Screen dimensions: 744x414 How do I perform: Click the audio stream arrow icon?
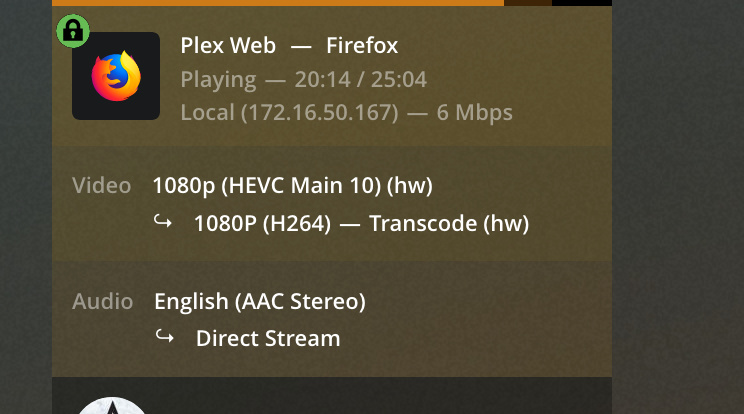coord(165,338)
